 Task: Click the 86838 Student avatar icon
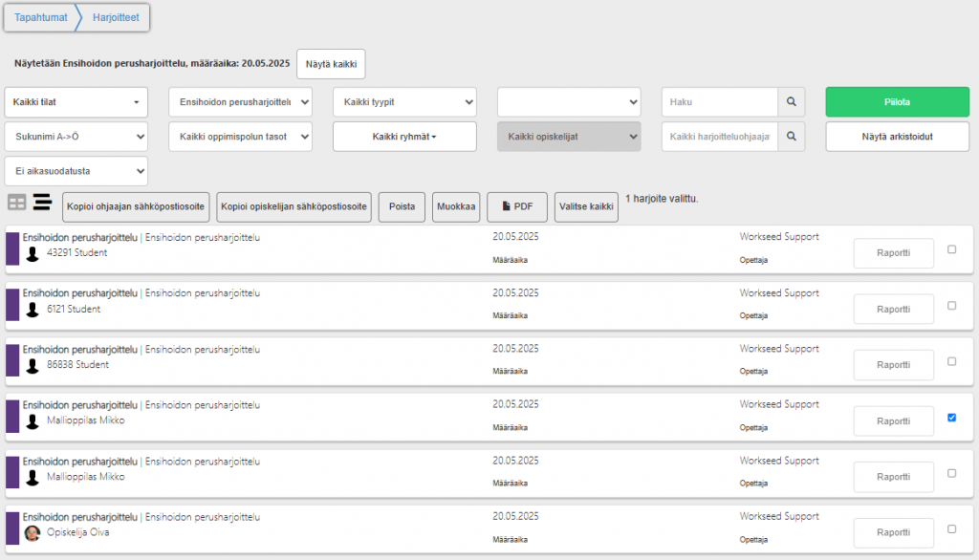coord(33,365)
